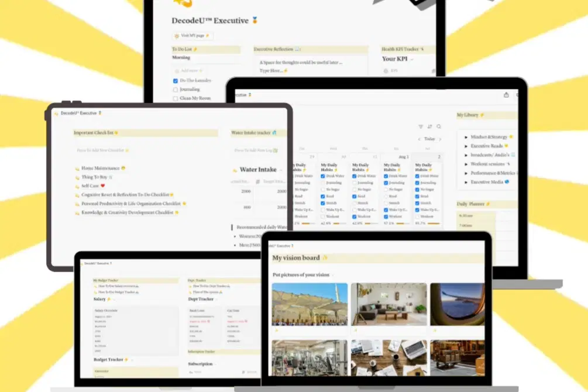Check the Journaling to-do checkbox
The image size is (588, 392).
click(x=176, y=90)
